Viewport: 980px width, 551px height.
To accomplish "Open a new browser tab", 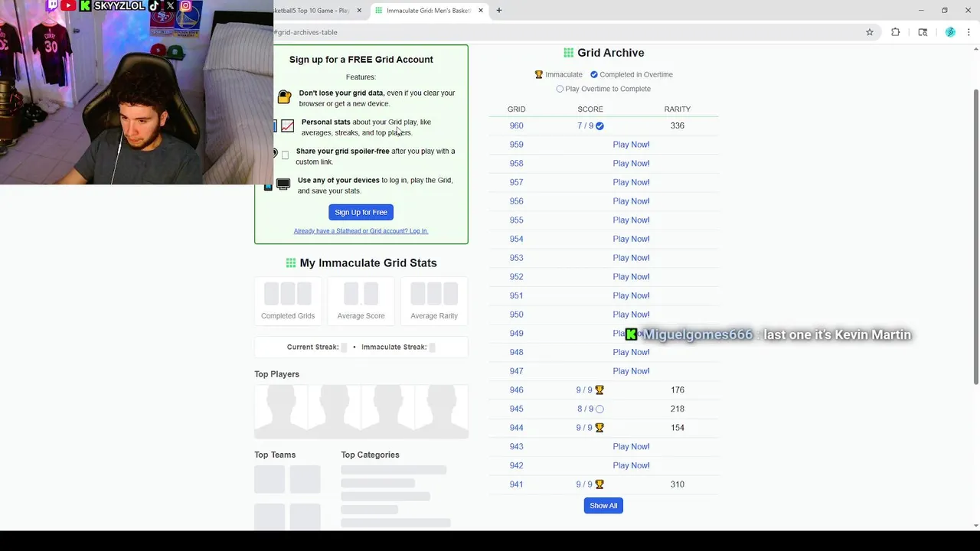I will 498,11.
